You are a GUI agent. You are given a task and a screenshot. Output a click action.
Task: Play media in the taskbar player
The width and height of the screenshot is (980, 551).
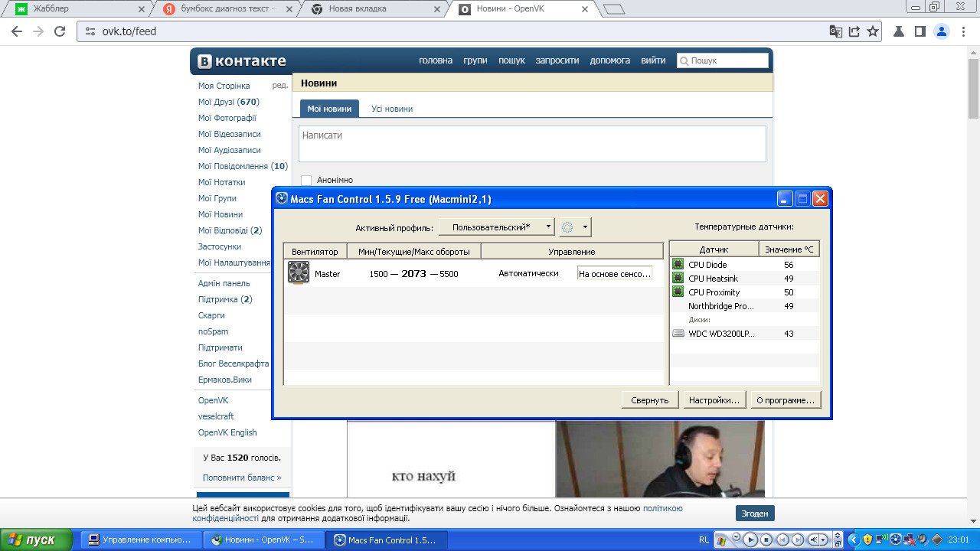tap(751, 540)
